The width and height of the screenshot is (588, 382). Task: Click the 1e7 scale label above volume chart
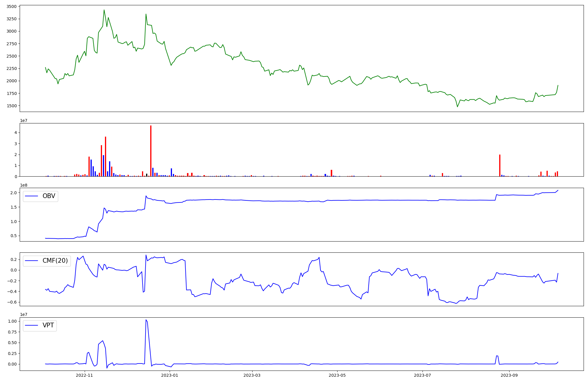[x=24, y=121]
